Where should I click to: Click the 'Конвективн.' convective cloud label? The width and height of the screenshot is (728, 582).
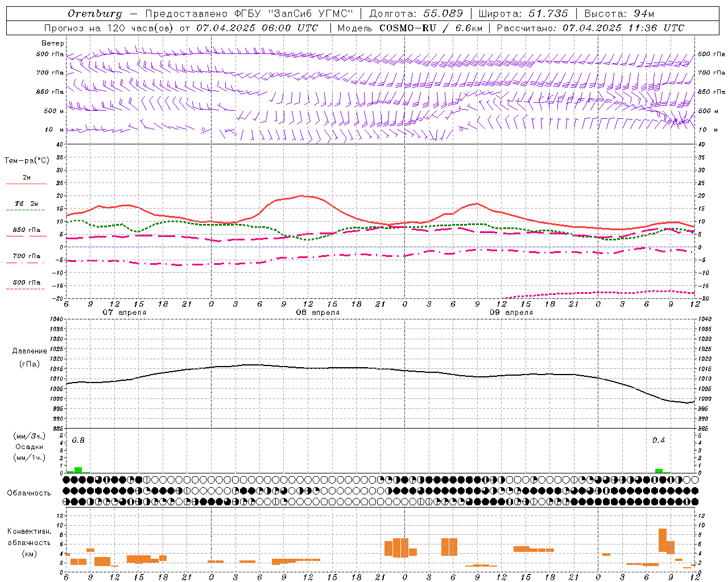tap(29, 531)
